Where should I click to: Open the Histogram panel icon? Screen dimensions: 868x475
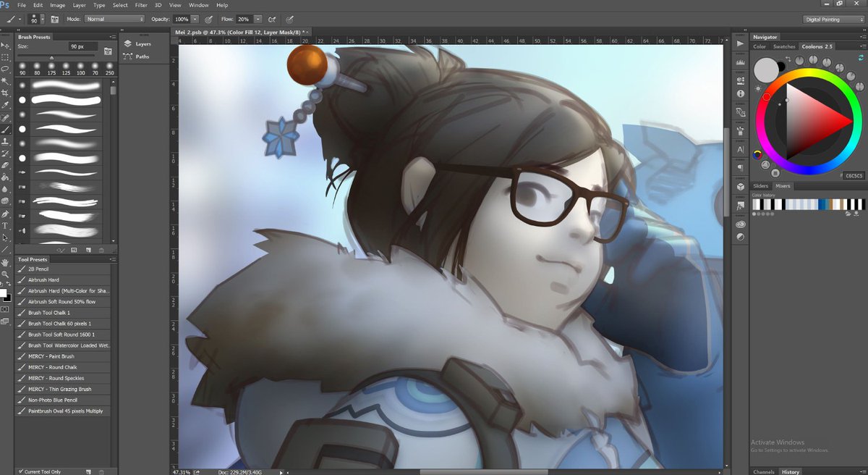click(x=740, y=63)
